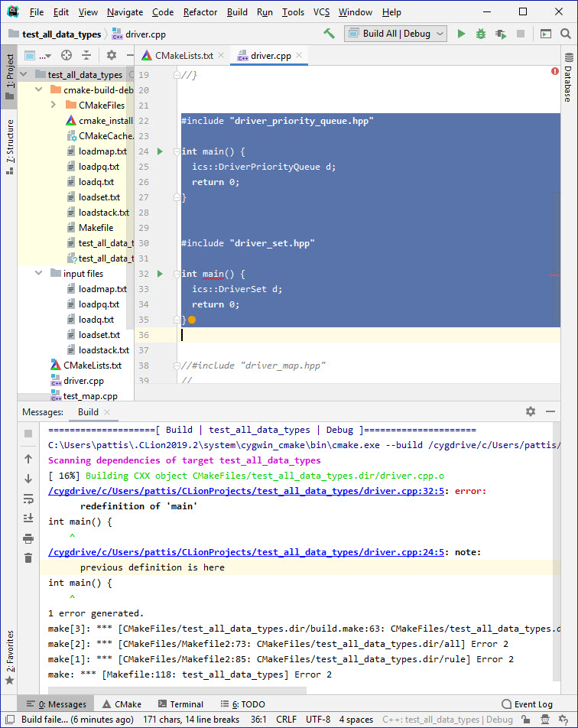Open the Refactor menu
The image size is (578, 728).
click(200, 12)
